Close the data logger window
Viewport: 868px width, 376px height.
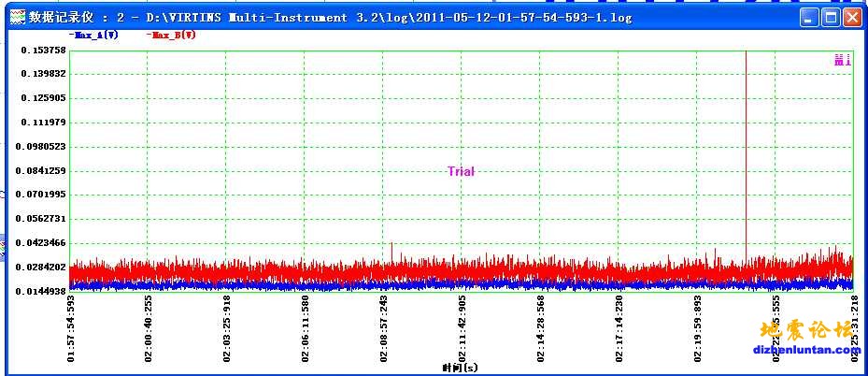coord(851,18)
